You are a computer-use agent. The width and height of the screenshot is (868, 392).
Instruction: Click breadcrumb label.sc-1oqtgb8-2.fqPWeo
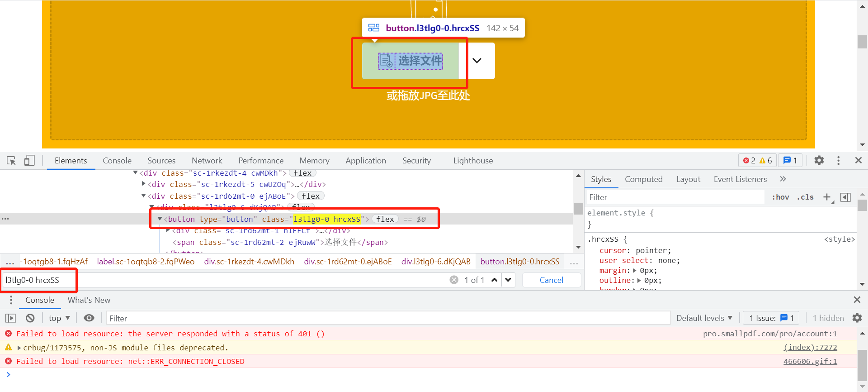(146, 262)
